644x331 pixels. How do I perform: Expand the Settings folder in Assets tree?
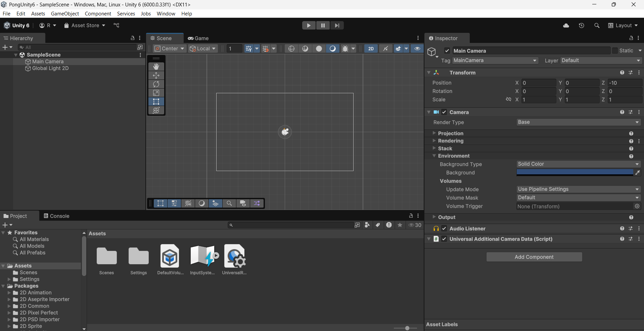point(9,279)
